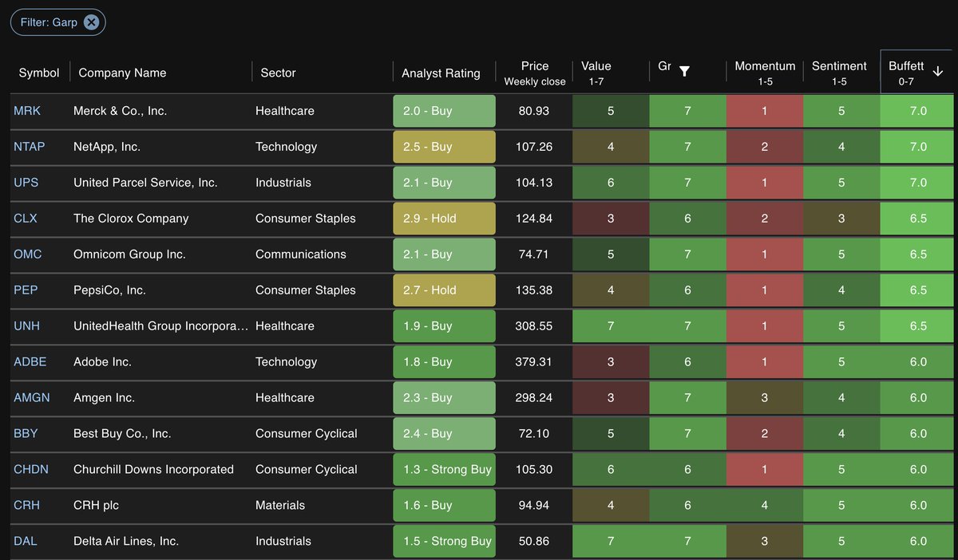The image size is (958, 560).
Task: Click price 50.86 in DAL row
Action: tap(534, 542)
